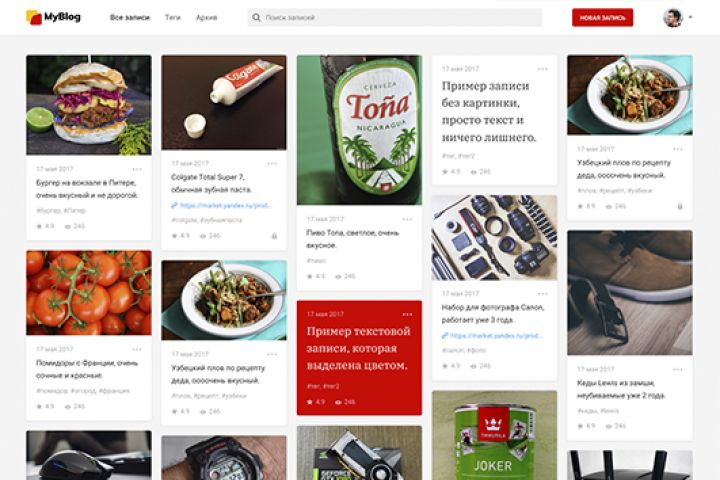Open the Теги menu item

(x=173, y=17)
